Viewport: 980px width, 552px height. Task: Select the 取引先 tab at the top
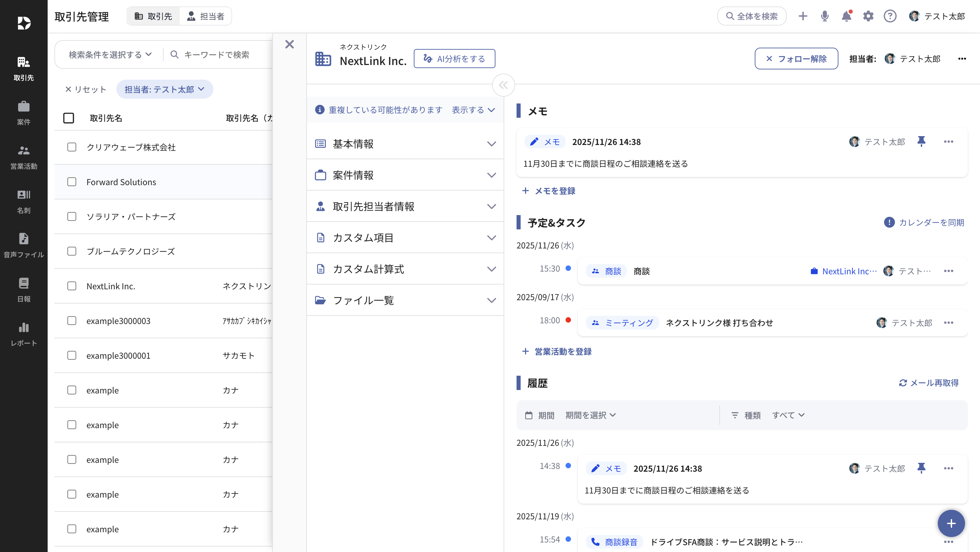[x=153, y=16]
